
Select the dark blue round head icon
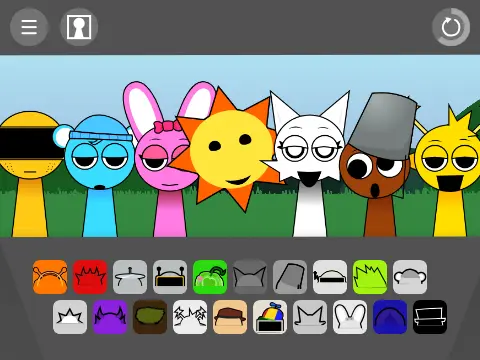click(x=390, y=317)
